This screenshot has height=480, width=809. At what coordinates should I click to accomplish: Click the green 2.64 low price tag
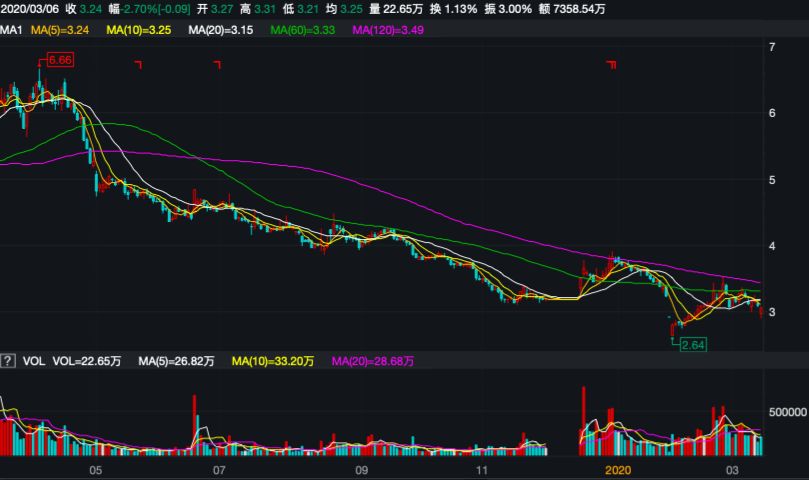coord(693,344)
